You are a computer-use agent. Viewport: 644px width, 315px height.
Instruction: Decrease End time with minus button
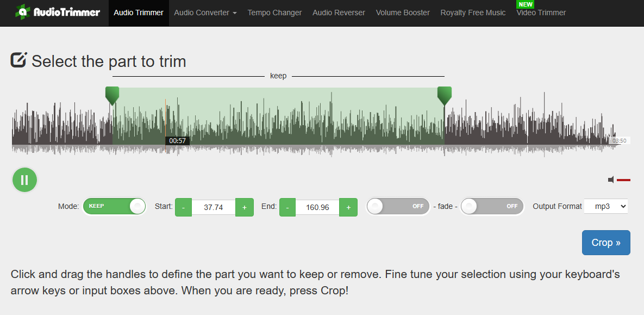287,207
